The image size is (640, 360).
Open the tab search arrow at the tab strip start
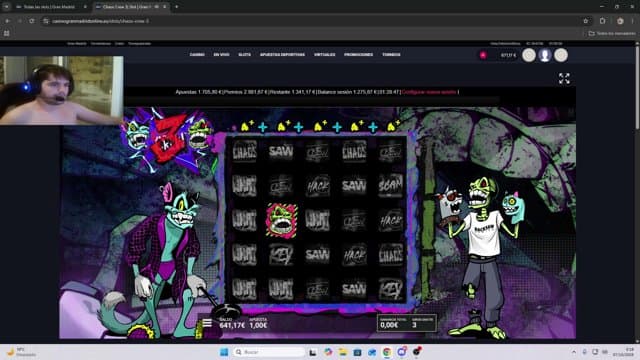click(x=6, y=7)
